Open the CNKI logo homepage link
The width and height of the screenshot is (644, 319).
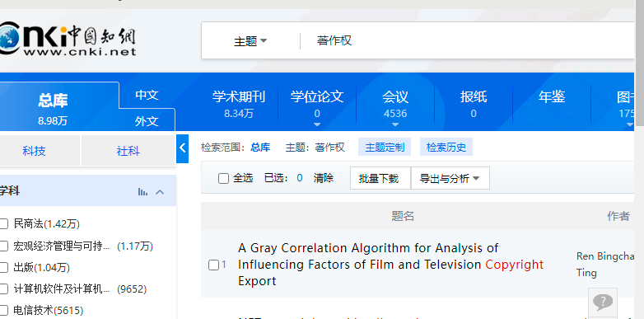pos(68,40)
